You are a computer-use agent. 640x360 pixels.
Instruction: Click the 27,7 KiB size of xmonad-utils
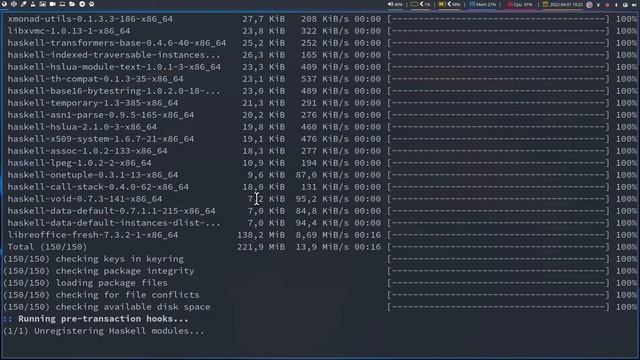click(264, 19)
